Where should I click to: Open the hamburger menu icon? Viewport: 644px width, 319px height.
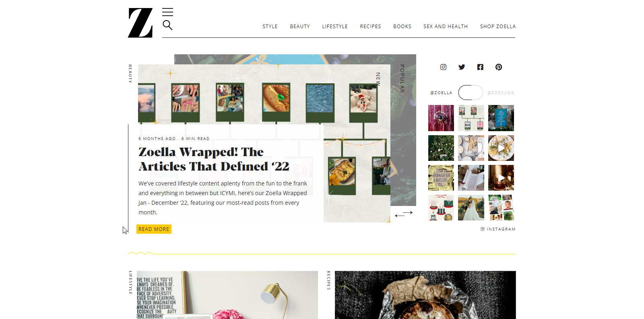click(167, 12)
